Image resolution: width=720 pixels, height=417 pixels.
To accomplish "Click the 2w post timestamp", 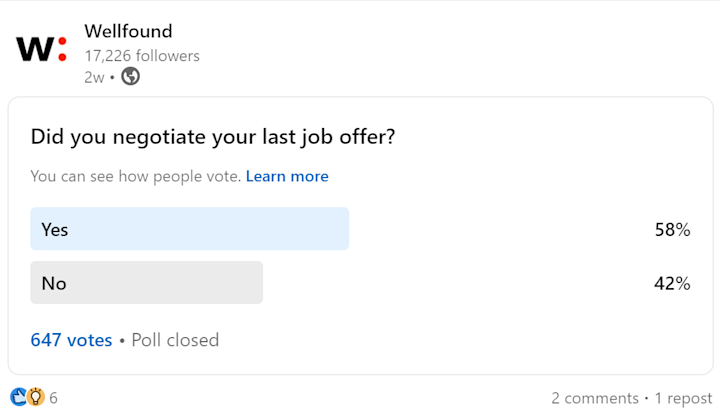I will (x=94, y=77).
